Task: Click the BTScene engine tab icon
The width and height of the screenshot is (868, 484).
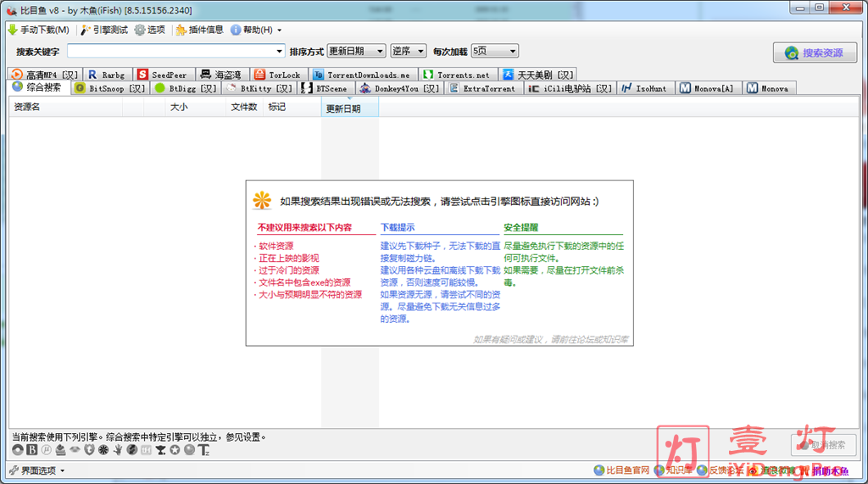Action: [307, 88]
